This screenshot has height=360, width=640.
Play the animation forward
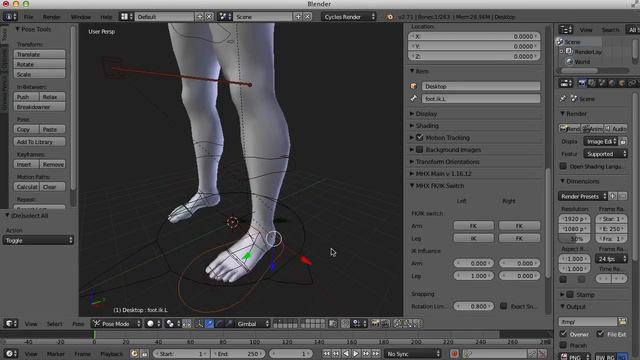356,353
